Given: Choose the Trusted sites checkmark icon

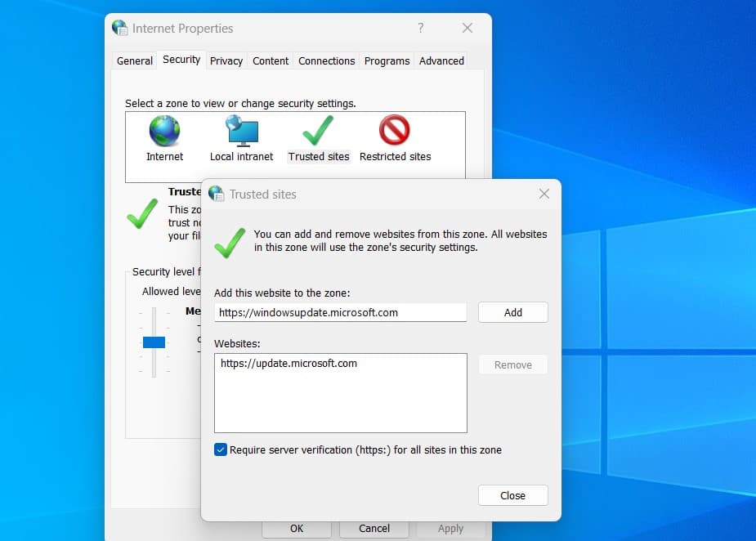Looking at the screenshot, I should tap(318, 131).
